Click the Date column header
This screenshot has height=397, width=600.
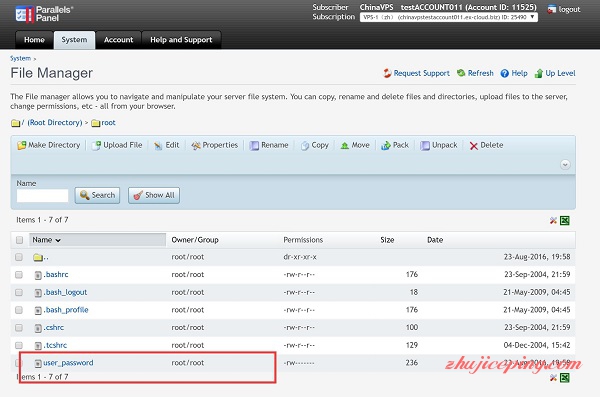click(x=435, y=240)
